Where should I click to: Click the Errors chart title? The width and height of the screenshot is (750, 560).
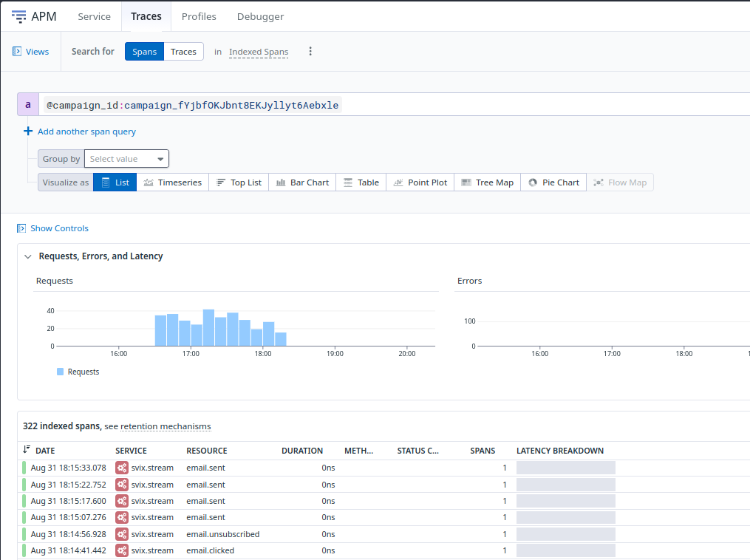coord(469,281)
